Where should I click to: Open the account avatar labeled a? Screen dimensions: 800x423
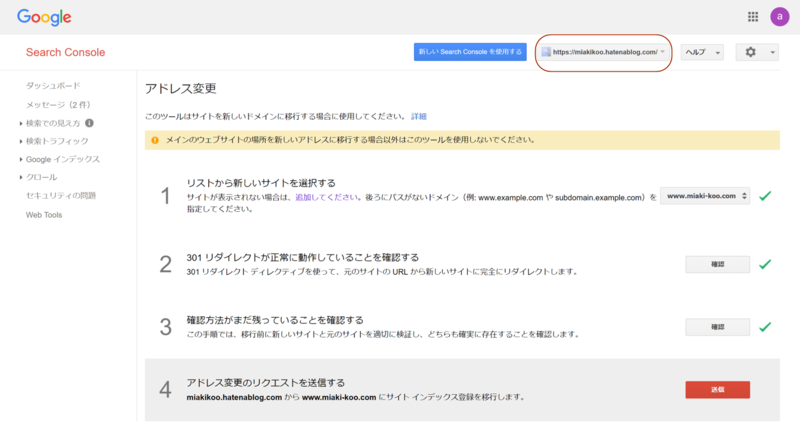coord(780,17)
